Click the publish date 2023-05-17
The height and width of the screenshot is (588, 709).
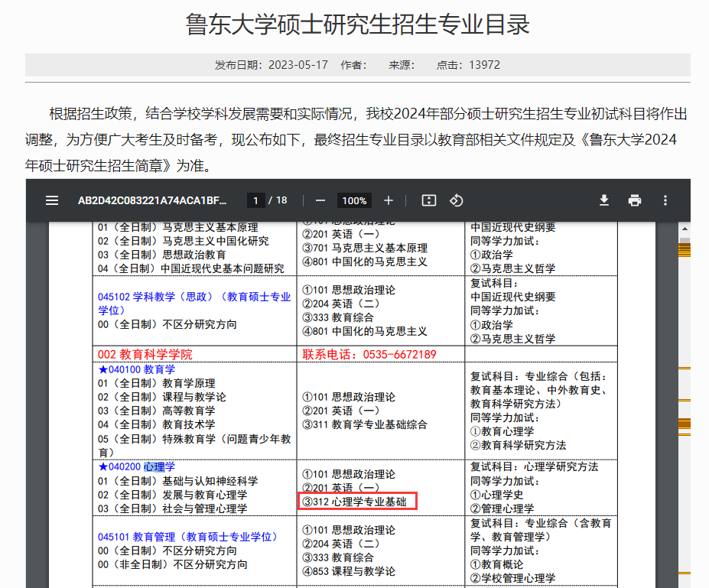tap(298, 65)
